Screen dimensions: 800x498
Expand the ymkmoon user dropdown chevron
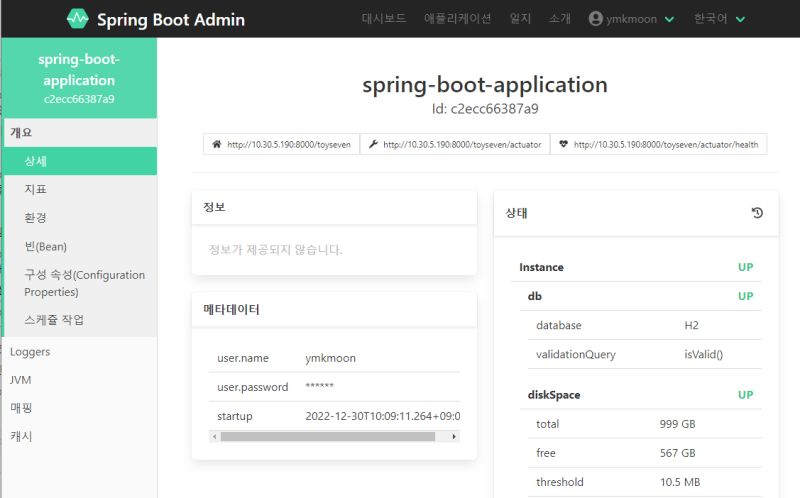tap(669, 19)
